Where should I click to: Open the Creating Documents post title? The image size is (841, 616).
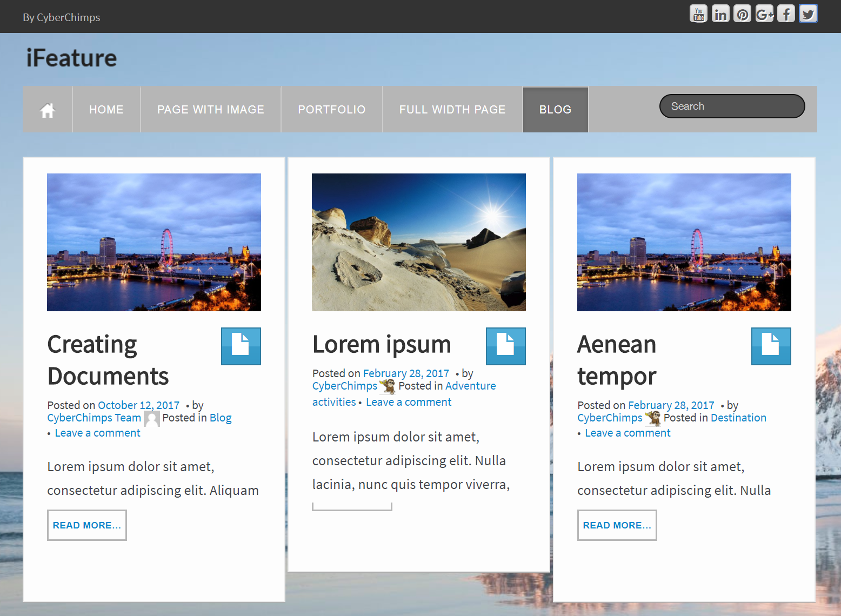108,360
